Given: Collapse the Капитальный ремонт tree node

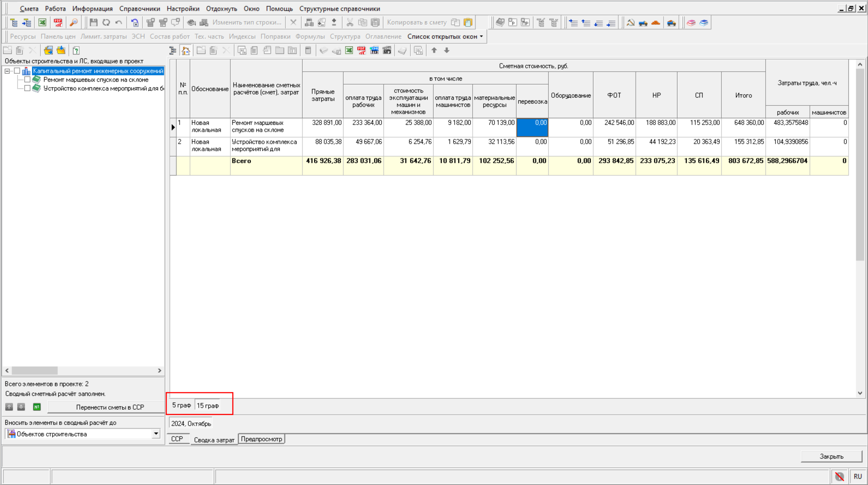Looking at the screenshot, I should click(x=7, y=71).
